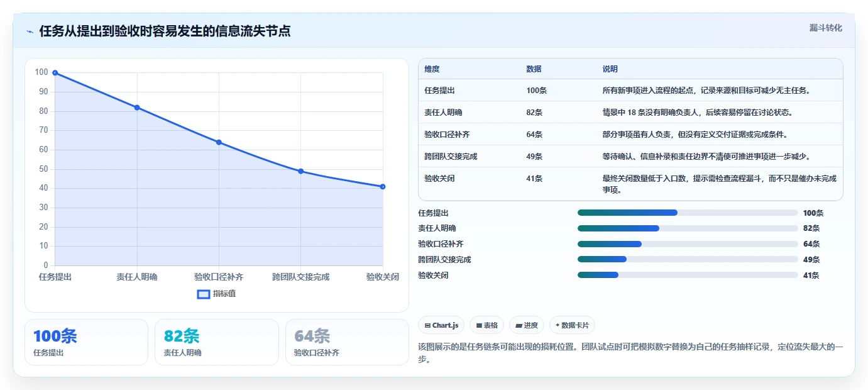Click the 漏斗转化 label in the header
868x390 pixels.
coord(825,28)
